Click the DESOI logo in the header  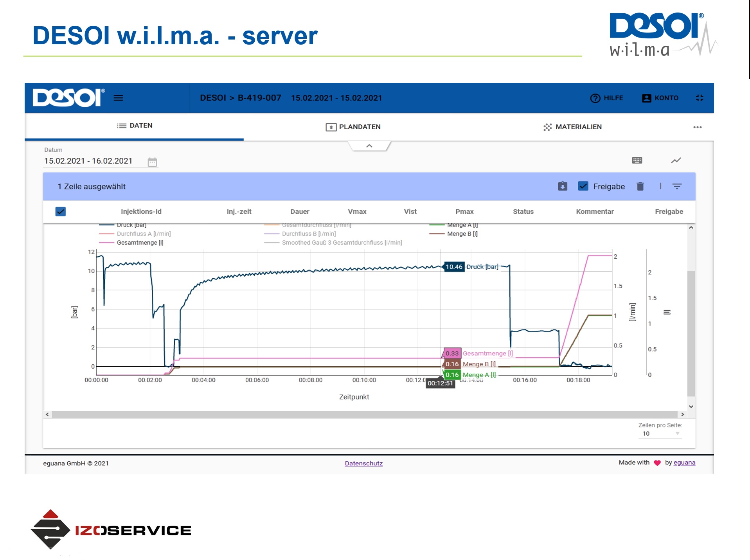[68, 98]
